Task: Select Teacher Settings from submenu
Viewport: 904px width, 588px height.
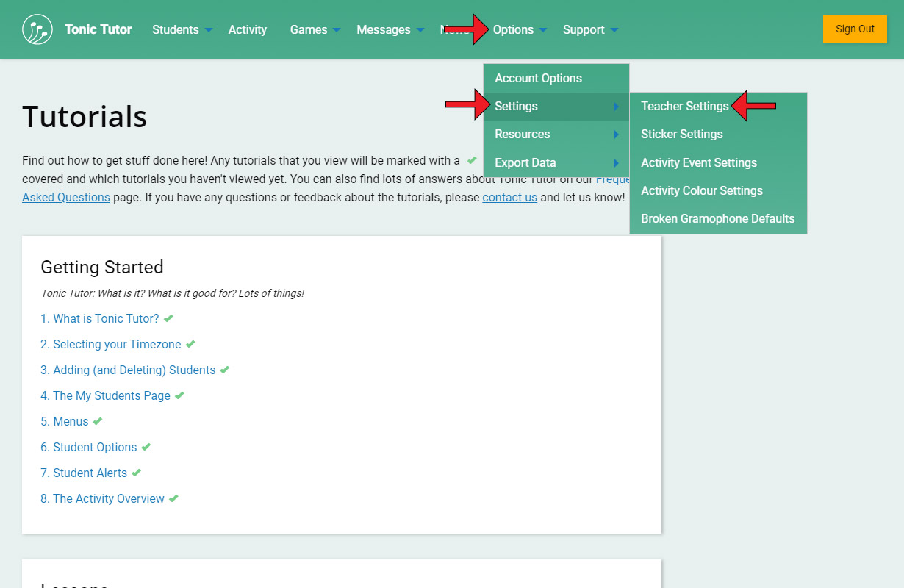Action: click(x=684, y=106)
